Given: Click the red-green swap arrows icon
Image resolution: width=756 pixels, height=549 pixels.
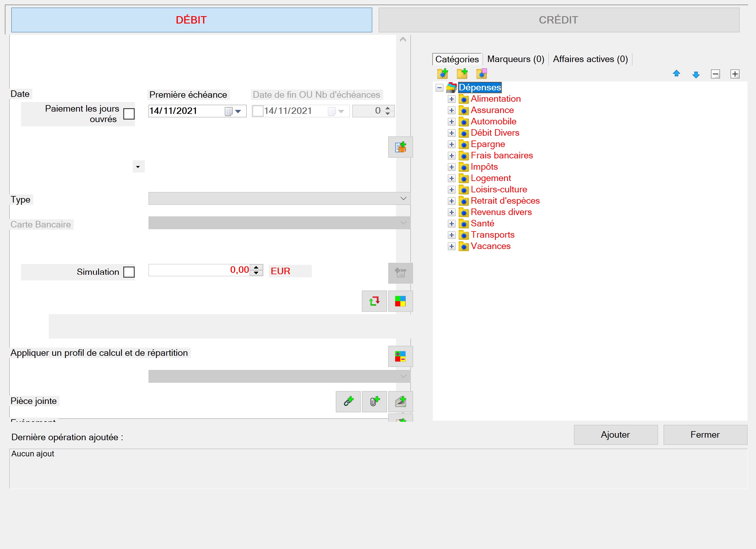Looking at the screenshot, I should point(374,301).
